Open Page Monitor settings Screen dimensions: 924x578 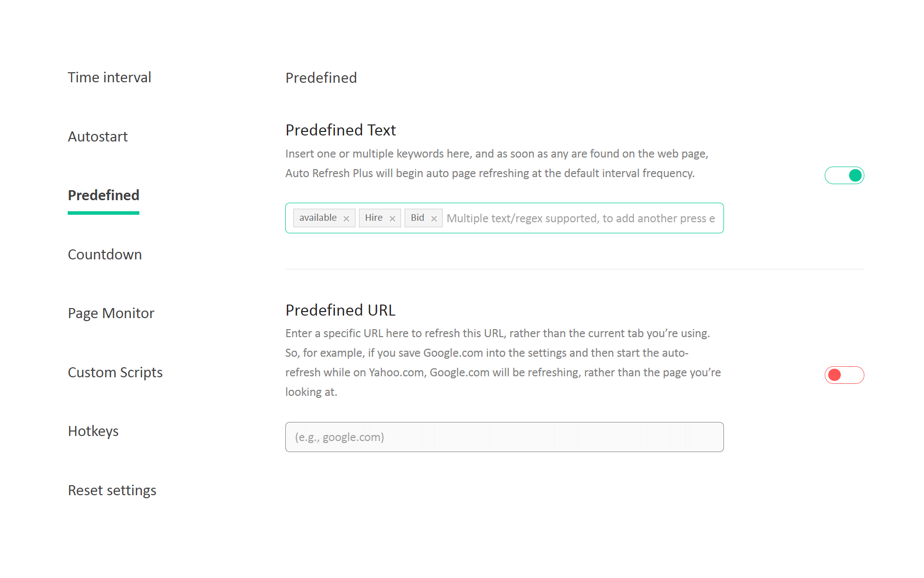point(111,314)
